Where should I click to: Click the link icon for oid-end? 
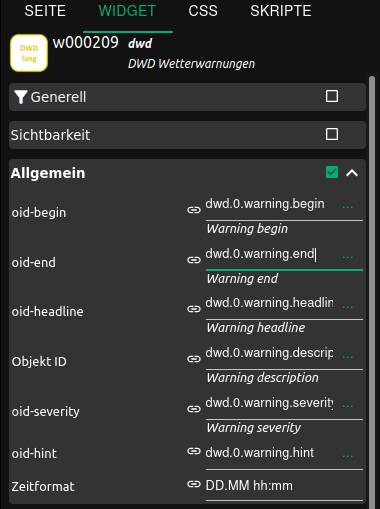(194, 260)
